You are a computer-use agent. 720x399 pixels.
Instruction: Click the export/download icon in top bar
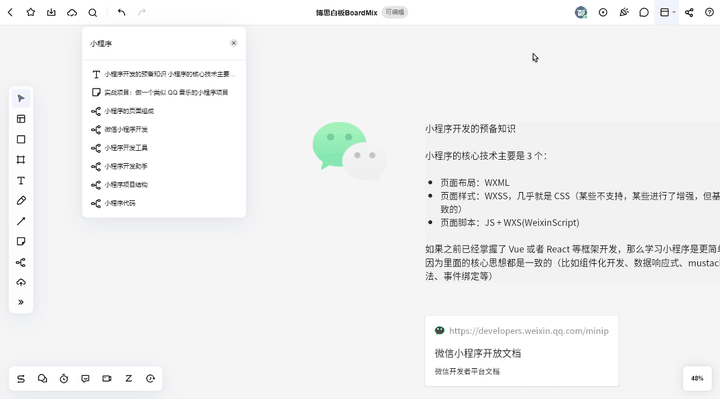pyautogui.click(x=51, y=12)
